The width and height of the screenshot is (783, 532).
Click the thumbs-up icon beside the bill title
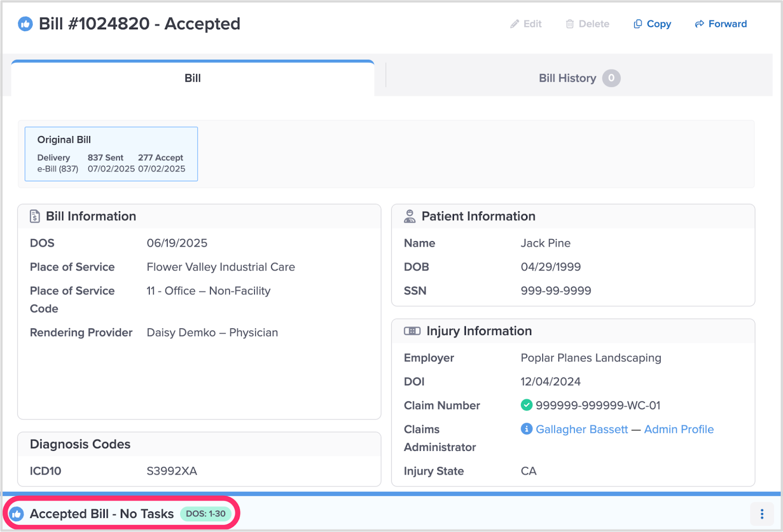tap(25, 24)
